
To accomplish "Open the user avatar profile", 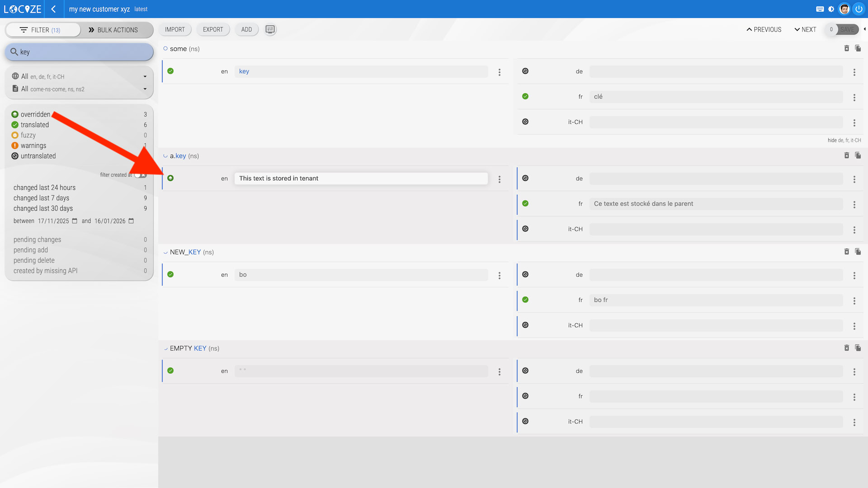I will (x=844, y=9).
